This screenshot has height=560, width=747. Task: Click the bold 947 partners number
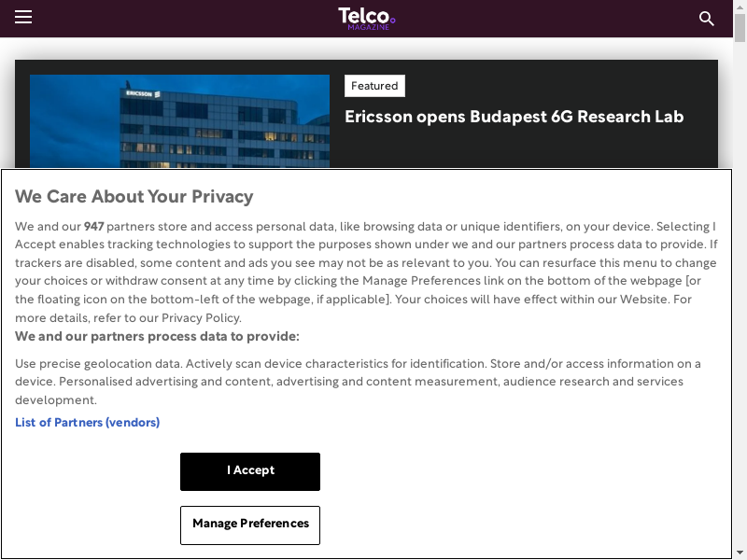point(93,227)
